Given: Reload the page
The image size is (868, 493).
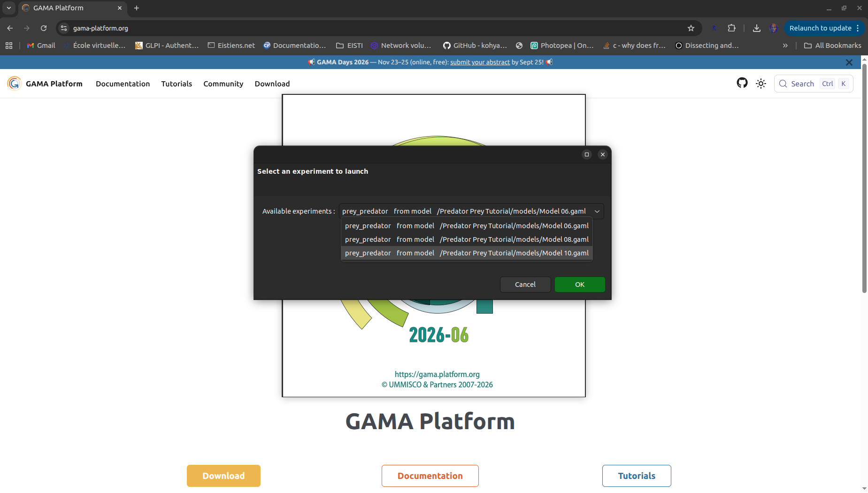Looking at the screenshot, I should [44, 28].
